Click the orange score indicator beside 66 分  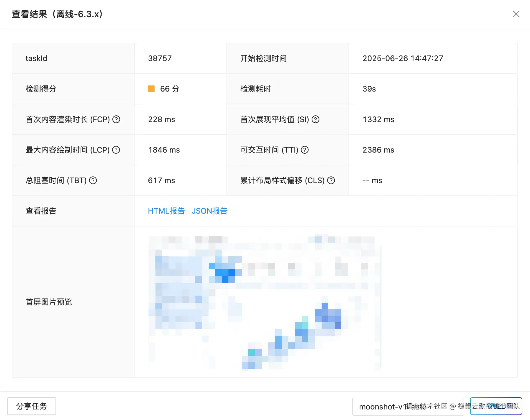151,89
